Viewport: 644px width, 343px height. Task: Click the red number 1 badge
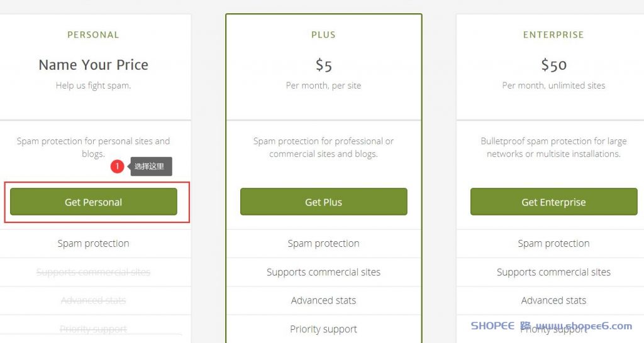(x=117, y=166)
